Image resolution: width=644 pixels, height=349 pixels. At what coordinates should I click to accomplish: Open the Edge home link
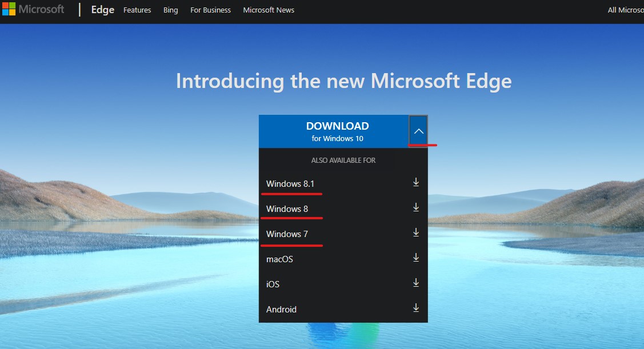click(103, 10)
